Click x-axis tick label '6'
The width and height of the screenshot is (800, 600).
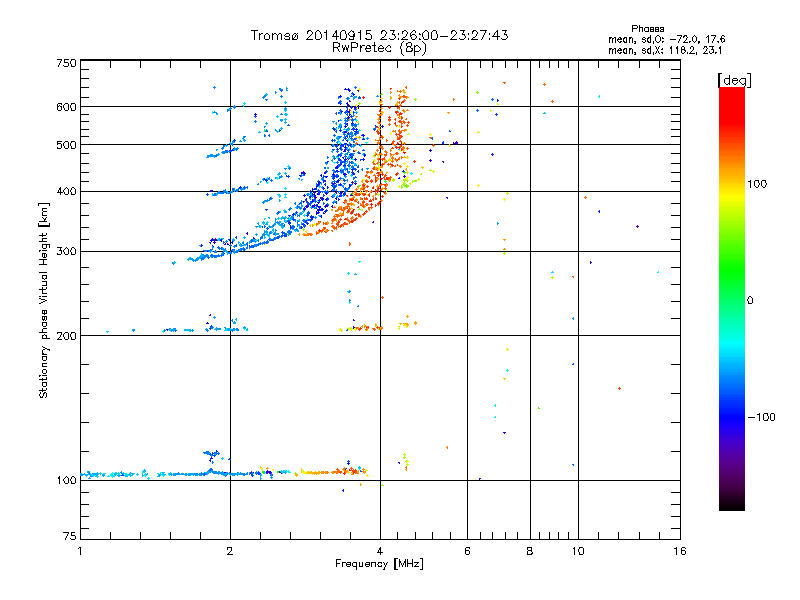tap(467, 551)
